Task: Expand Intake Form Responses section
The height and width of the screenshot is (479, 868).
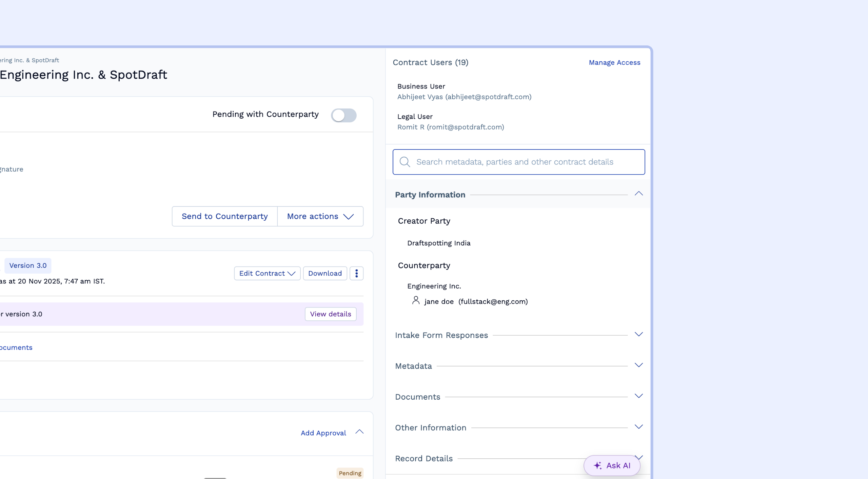Action: 638,335
